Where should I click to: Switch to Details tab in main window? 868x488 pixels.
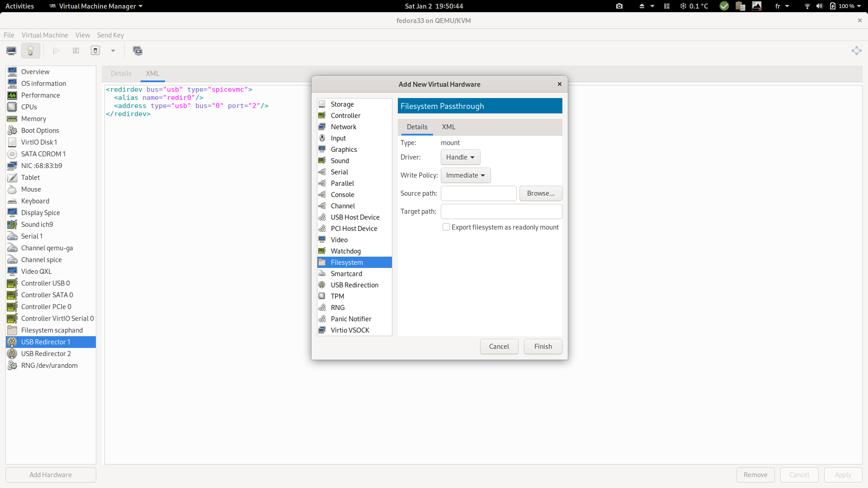click(121, 73)
